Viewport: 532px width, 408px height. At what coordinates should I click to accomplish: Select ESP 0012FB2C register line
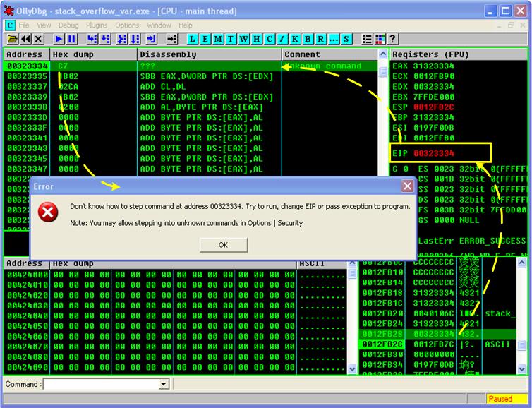tap(423, 107)
